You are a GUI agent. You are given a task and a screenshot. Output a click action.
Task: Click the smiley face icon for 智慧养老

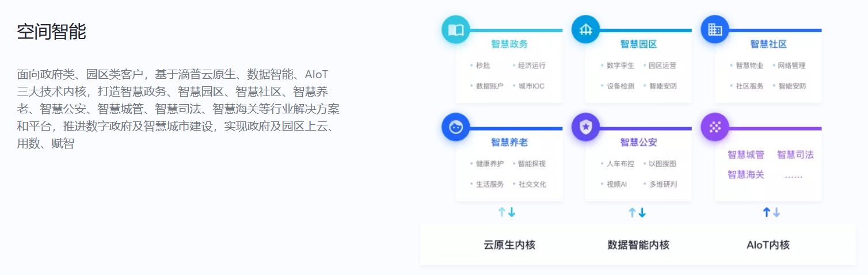[456, 128]
